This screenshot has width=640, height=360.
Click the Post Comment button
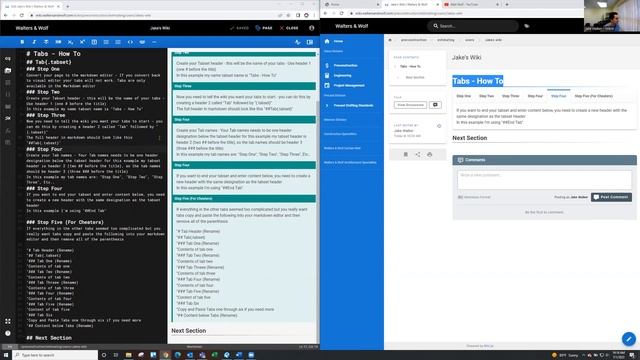pyautogui.click(x=611, y=197)
